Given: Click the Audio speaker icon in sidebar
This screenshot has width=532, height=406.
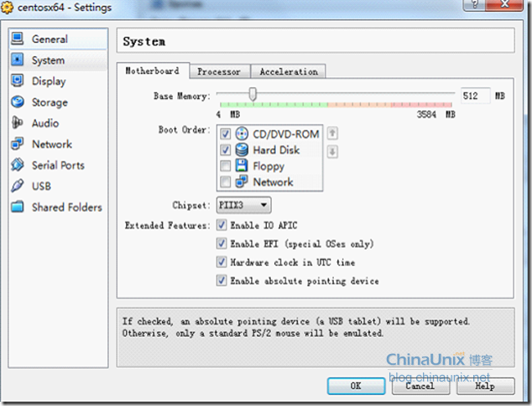Looking at the screenshot, I should click(18, 122).
